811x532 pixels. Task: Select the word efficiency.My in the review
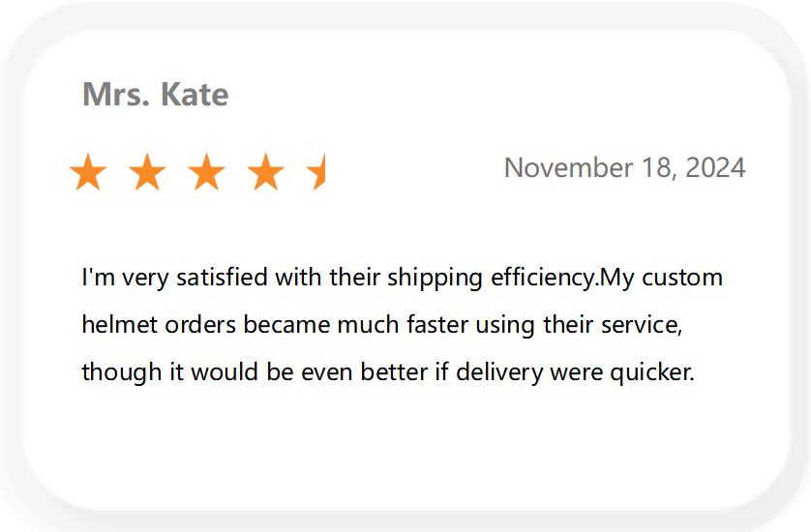click(x=562, y=278)
